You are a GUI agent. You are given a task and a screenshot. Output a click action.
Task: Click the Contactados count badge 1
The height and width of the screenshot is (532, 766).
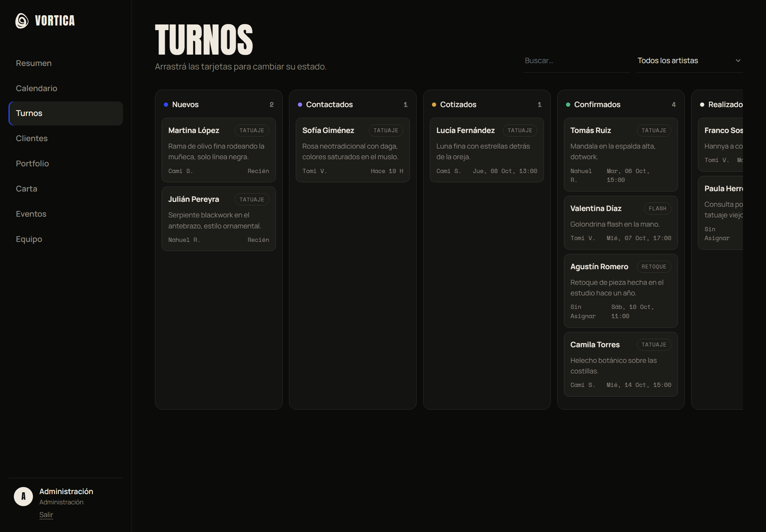tap(406, 104)
